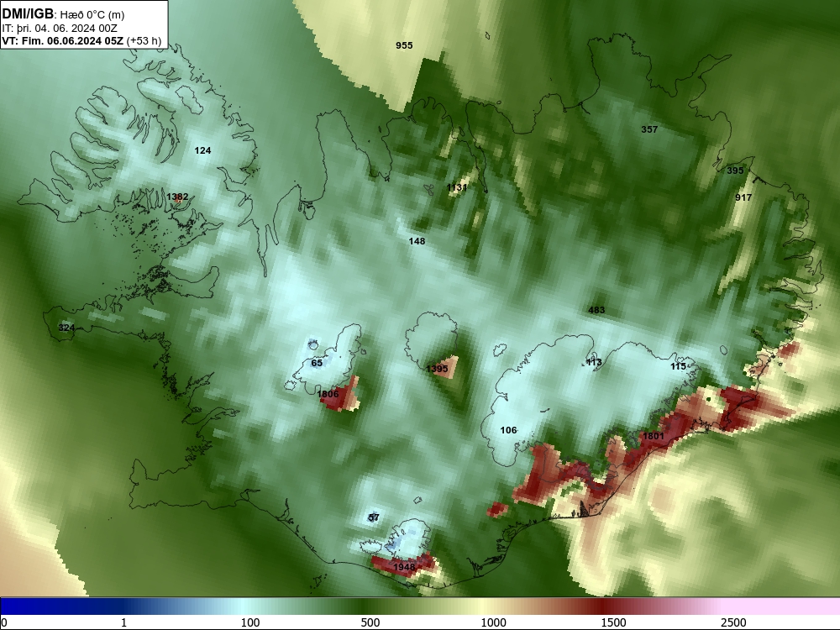840x630 pixels.
Task: Click the 113 value on northern Vatnajökull
Action: [594, 362]
